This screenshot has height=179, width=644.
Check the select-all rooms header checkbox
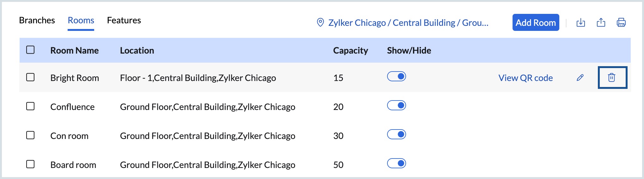(30, 50)
